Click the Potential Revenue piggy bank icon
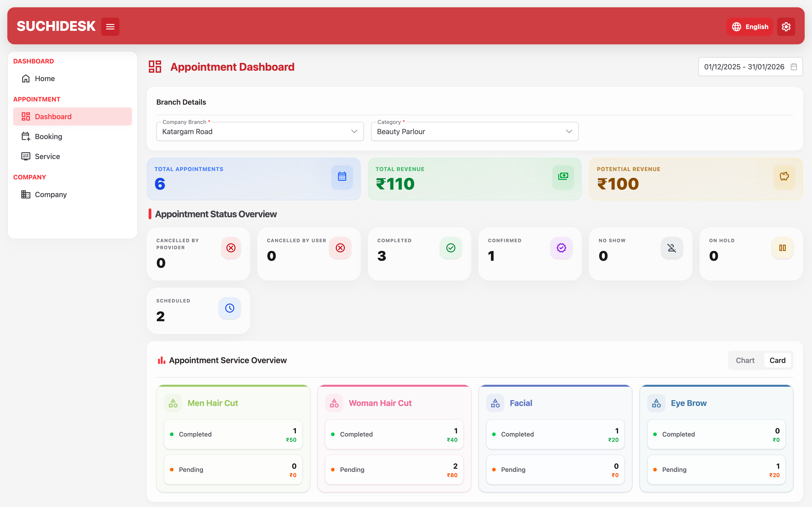Image resolution: width=812 pixels, height=507 pixels. (784, 176)
